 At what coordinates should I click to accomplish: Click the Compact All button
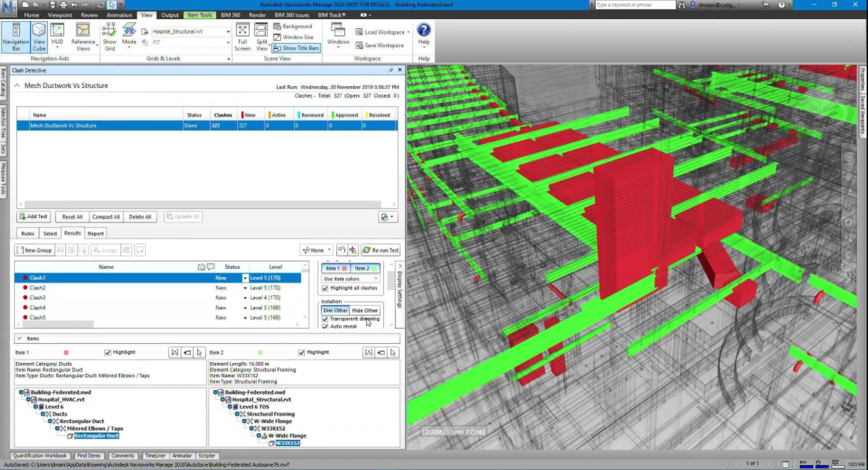coord(106,217)
